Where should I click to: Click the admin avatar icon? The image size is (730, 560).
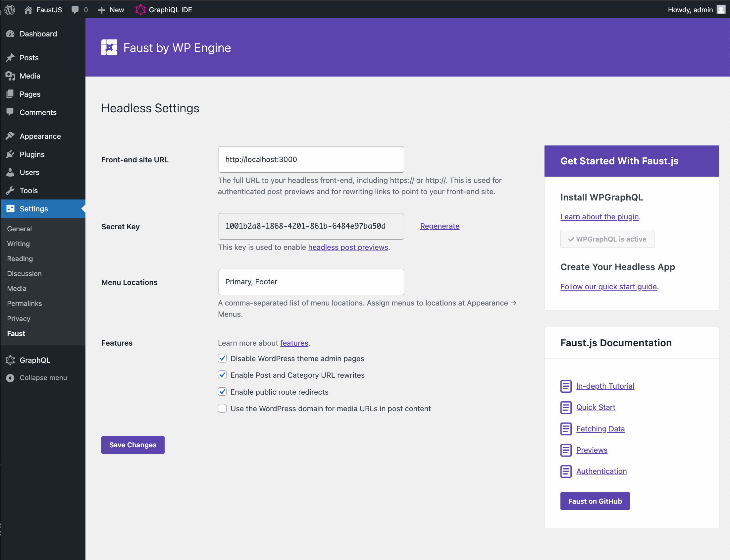[721, 10]
